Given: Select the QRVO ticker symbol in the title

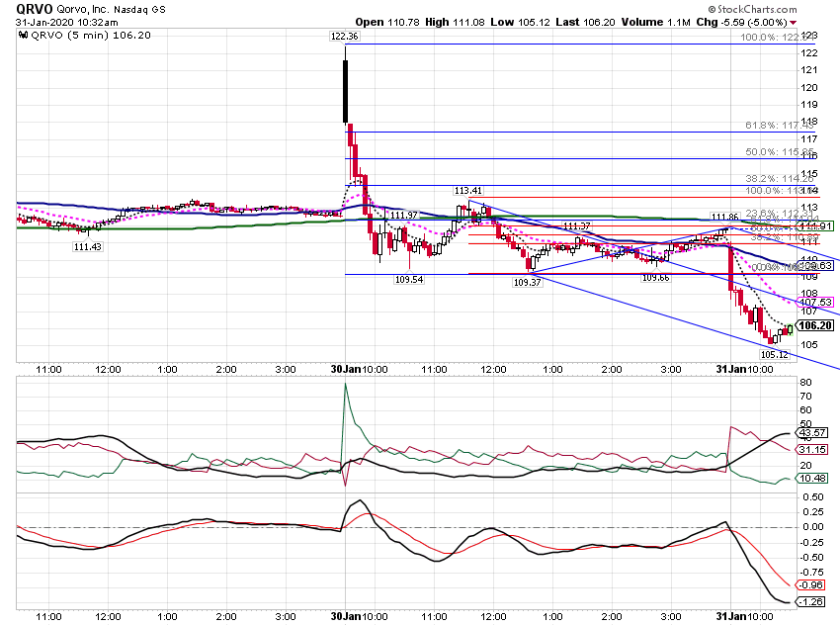Looking at the screenshot, I should point(35,9).
